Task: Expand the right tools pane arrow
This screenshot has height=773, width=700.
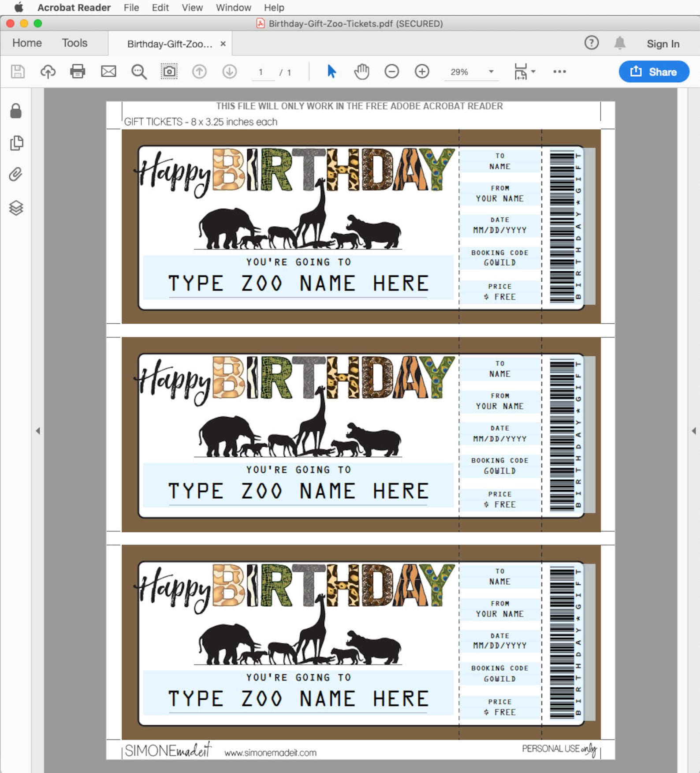Action: 694,431
